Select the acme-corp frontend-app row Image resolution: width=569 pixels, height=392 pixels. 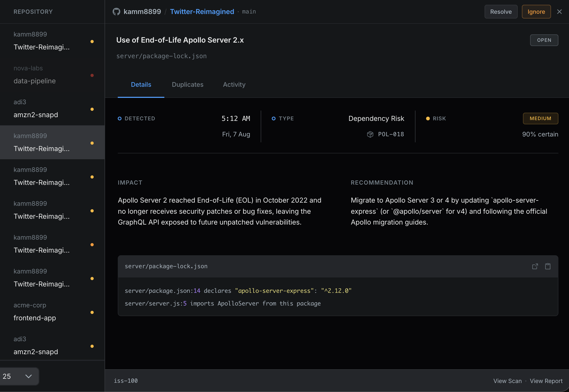[x=52, y=312]
